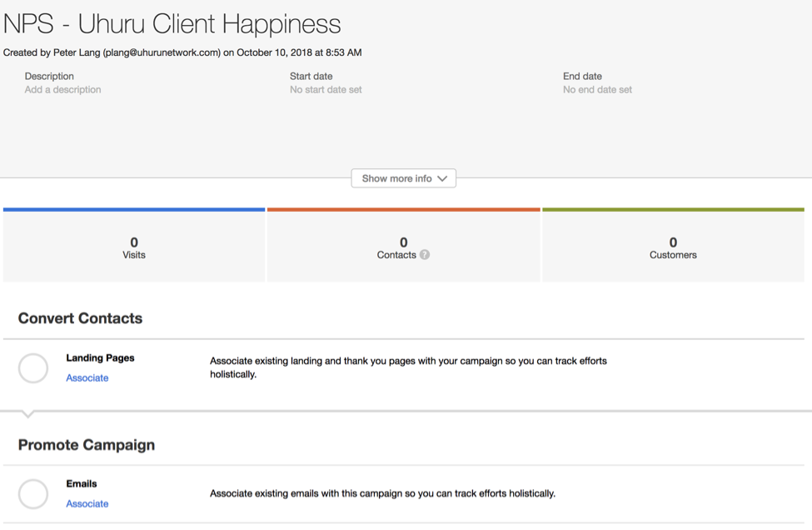Set end date via 'No end date set'
The image size is (812, 530).
coord(597,90)
